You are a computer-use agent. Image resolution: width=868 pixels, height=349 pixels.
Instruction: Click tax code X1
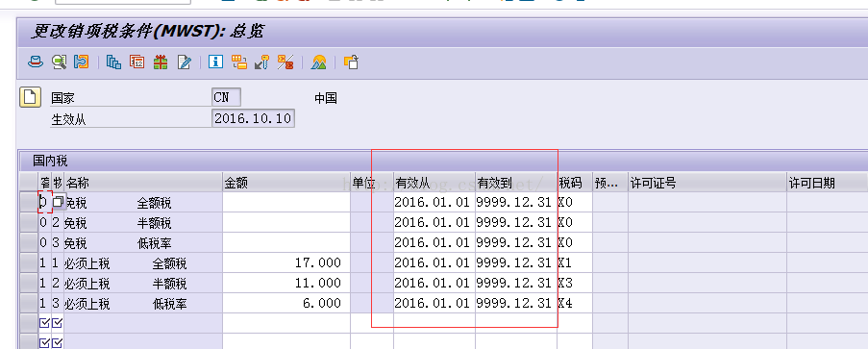click(x=575, y=262)
